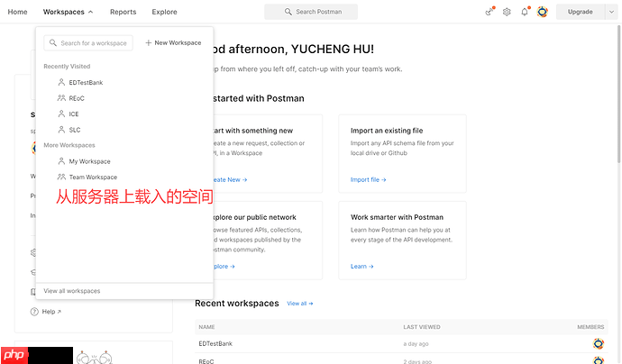This screenshot has width=622, height=364.
Task: Click the page vertical scrollbar
Action: click(x=618, y=94)
